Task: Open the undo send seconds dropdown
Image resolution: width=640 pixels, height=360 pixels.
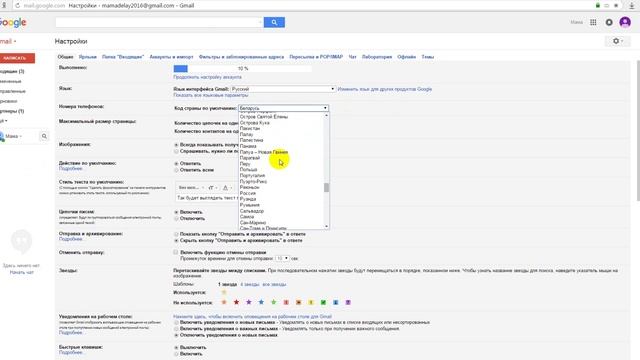Action: tap(282, 258)
